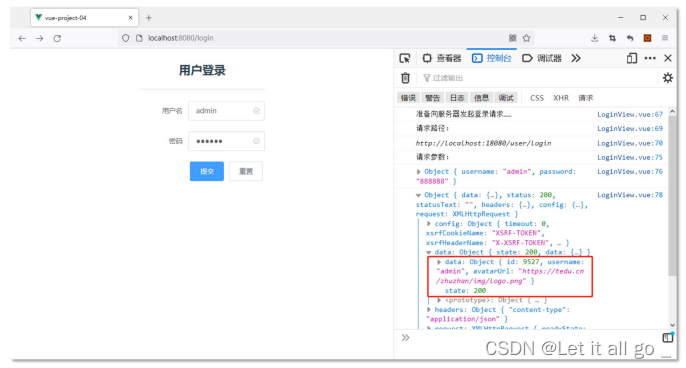Open console settings gear
686x368 pixels.
point(668,78)
